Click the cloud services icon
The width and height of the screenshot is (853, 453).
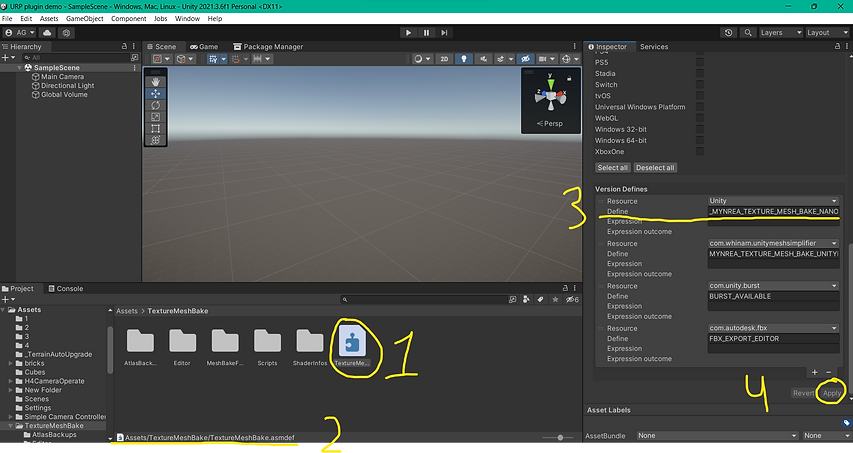pyautogui.click(x=47, y=33)
